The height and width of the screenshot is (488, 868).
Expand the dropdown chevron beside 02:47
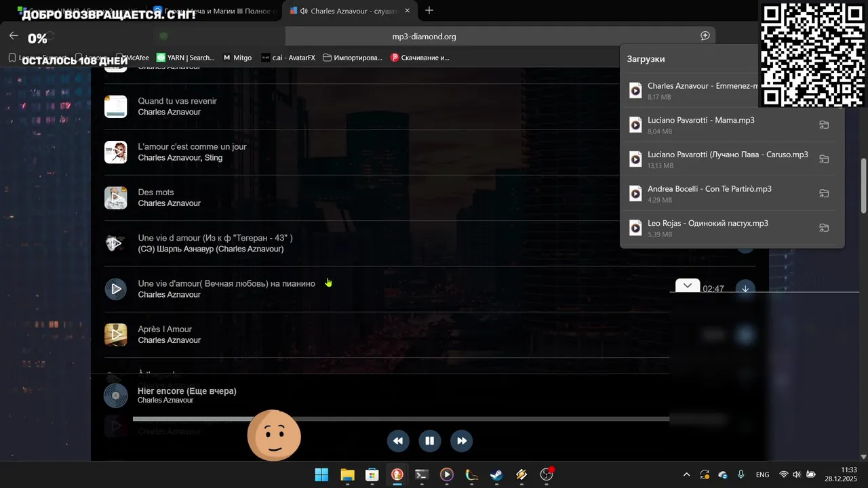(688, 285)
